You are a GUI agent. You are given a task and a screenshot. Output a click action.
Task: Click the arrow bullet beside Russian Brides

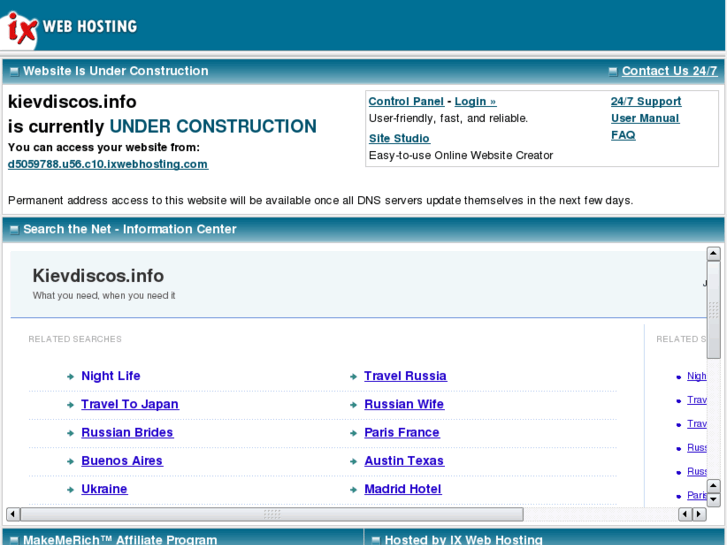point(70,433)
